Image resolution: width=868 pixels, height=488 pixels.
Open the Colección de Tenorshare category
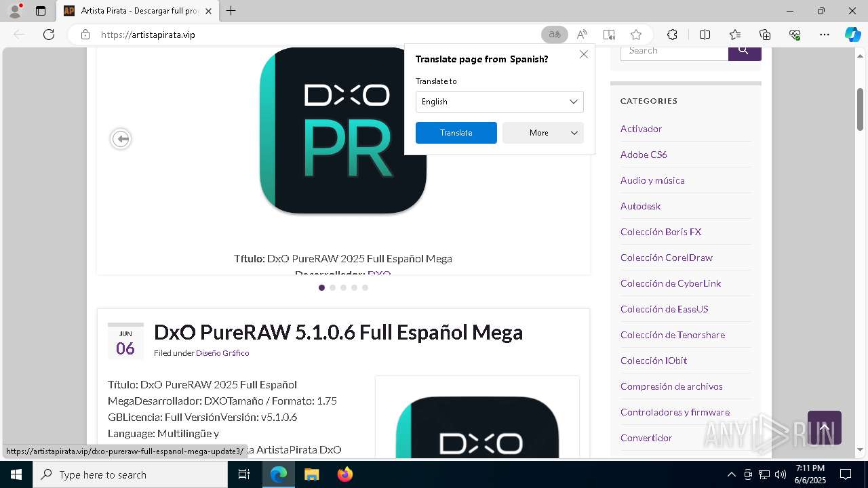pyautogui.click(x=673, y=335)
